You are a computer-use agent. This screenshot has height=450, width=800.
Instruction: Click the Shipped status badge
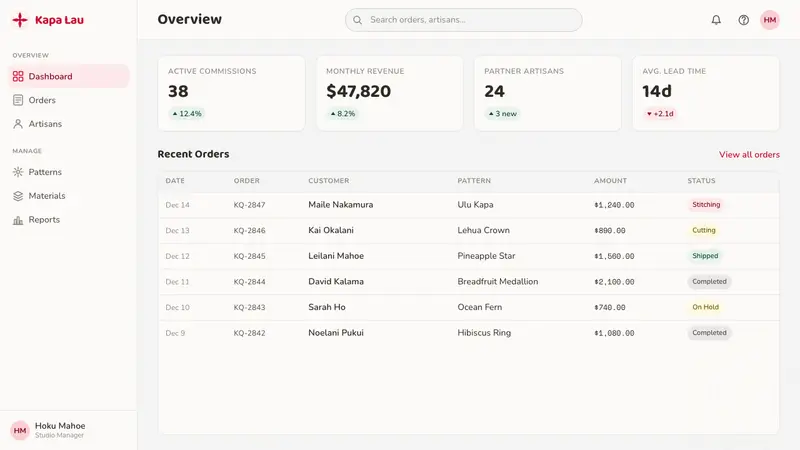coord(705,256)
